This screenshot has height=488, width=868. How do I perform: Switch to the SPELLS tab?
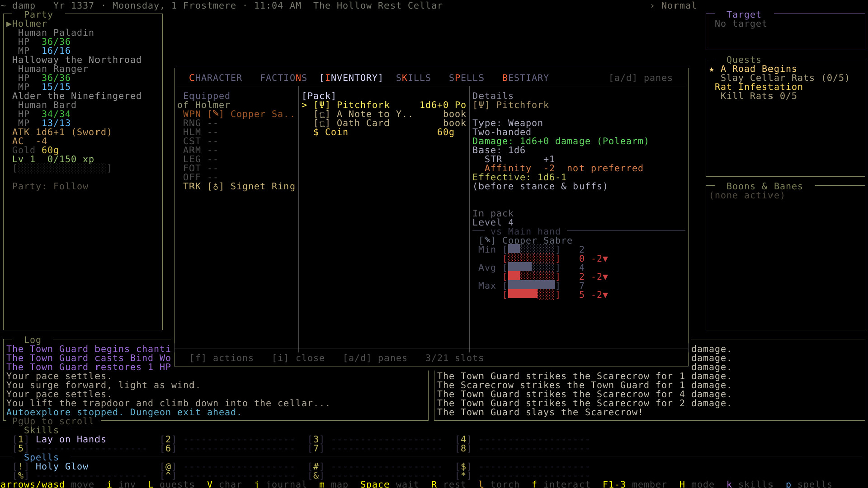tap(466, 78)
